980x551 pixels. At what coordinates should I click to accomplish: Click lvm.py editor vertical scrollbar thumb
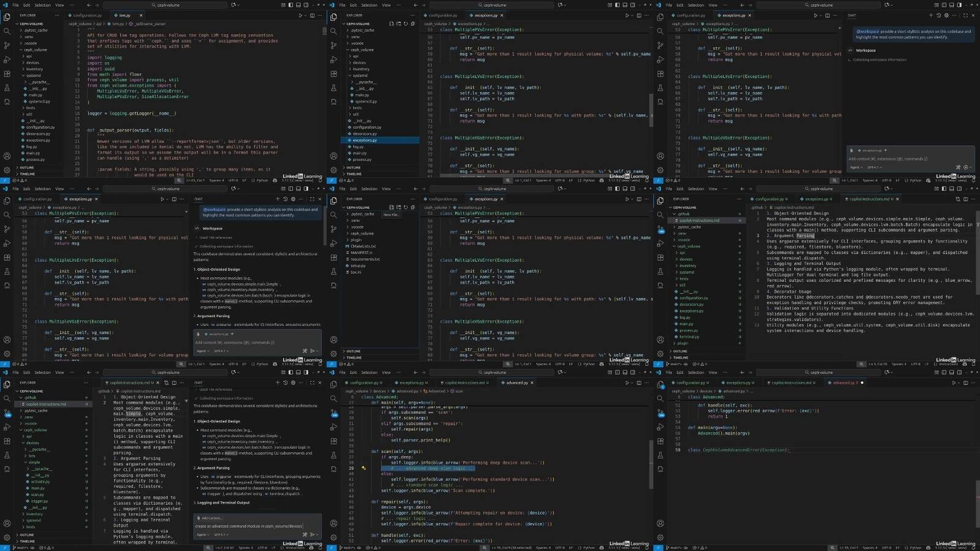tap(324, 31)
